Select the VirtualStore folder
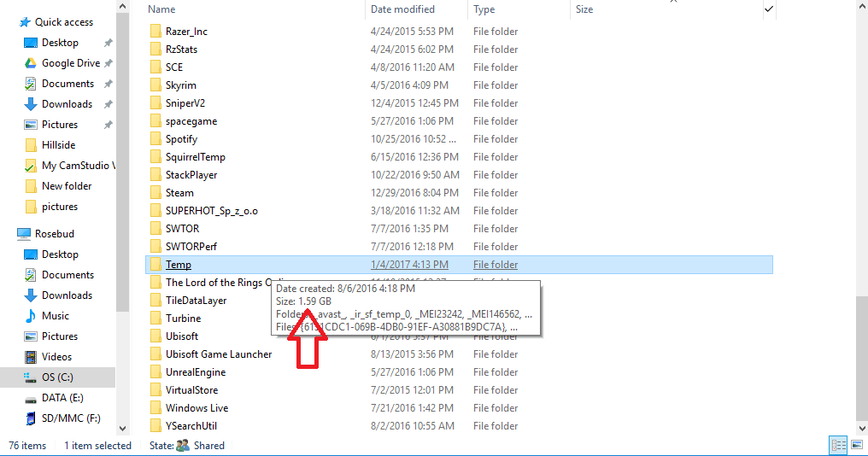Screen dimensions: 868x456 click(x=191, y=390)
